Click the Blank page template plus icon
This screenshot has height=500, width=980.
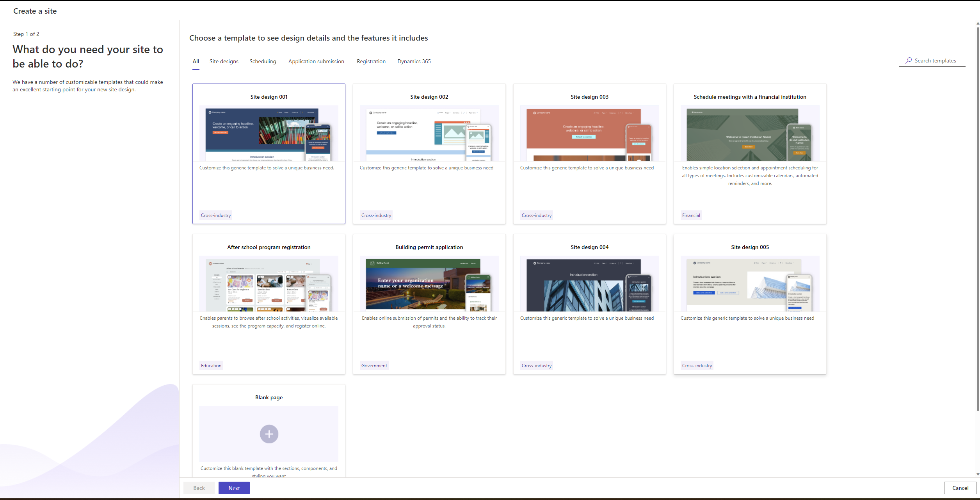(269, 434)
